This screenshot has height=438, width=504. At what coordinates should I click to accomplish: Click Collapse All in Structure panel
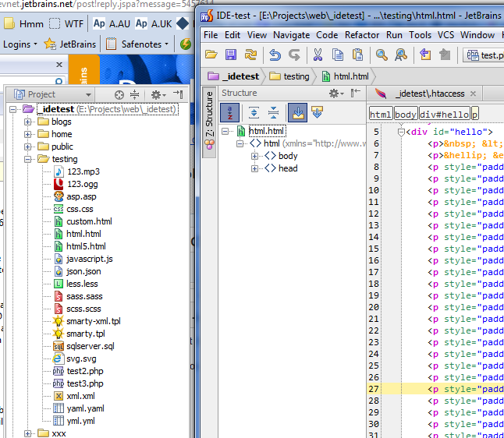click(x=273, y=113)
